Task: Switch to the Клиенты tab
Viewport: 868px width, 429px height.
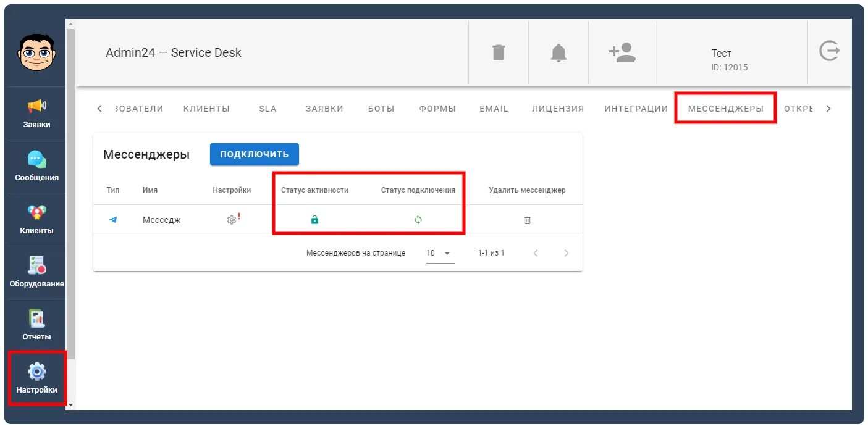Action: (x=206, y=109)
